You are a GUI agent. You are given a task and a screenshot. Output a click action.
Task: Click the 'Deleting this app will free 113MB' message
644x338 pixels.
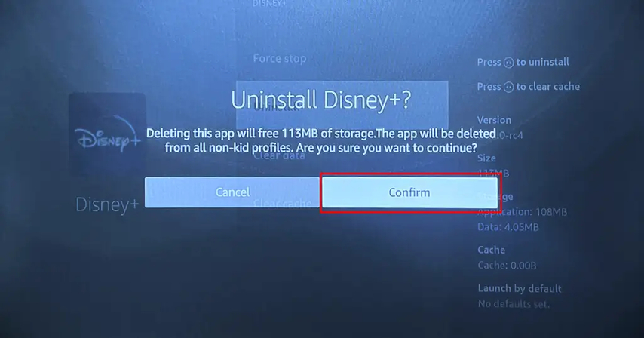[320, 140]
